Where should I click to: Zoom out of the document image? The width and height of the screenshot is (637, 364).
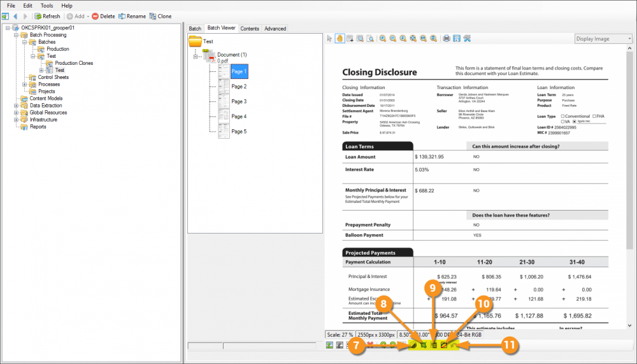pyautogui.click(x=393, y=39)
